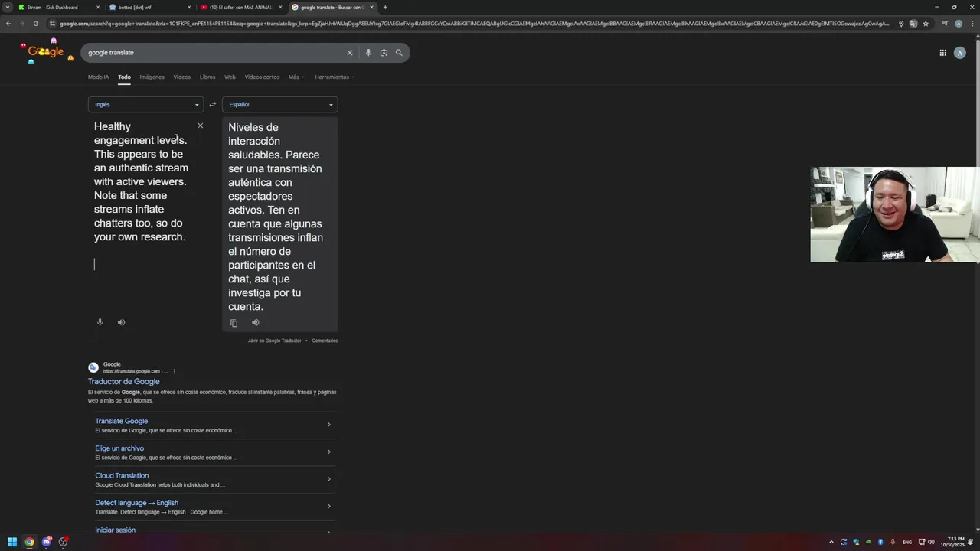Expand the Herramientas tools menu

point(335,77)
